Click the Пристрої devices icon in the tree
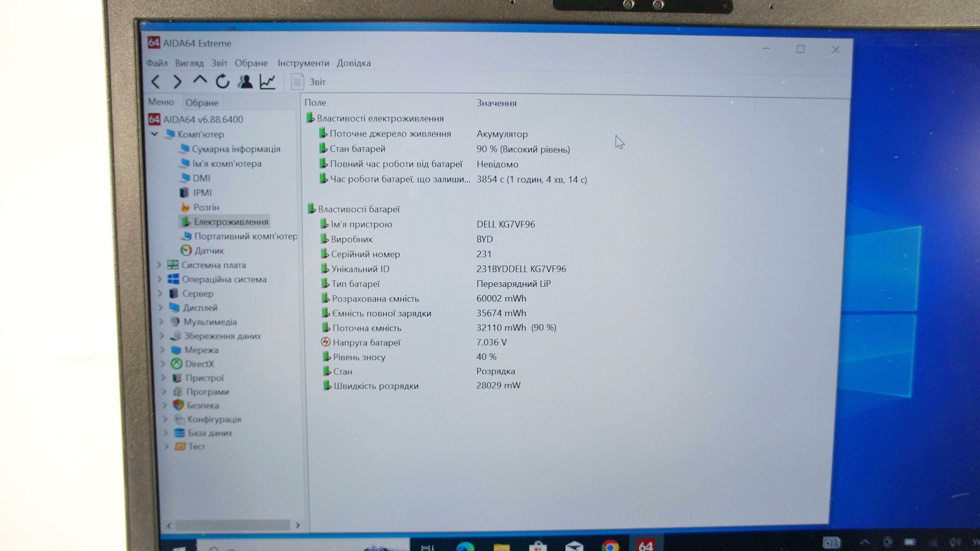The width and height of the screenshot is (980, 551). 177,378
